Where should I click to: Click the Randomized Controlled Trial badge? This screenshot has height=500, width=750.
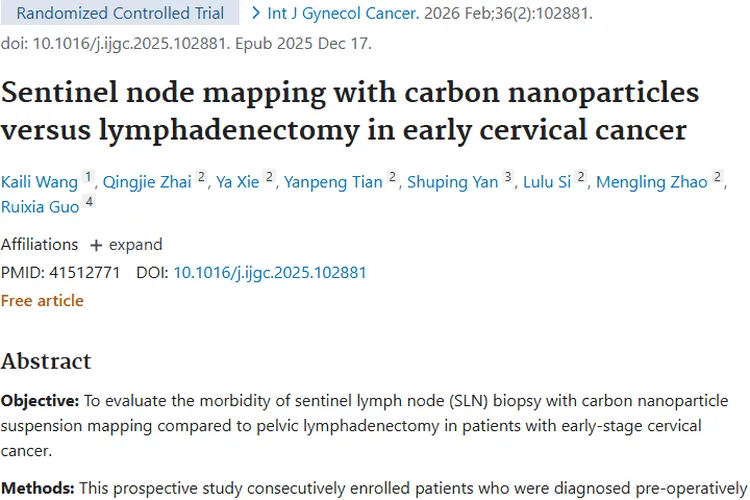(120, 14)
